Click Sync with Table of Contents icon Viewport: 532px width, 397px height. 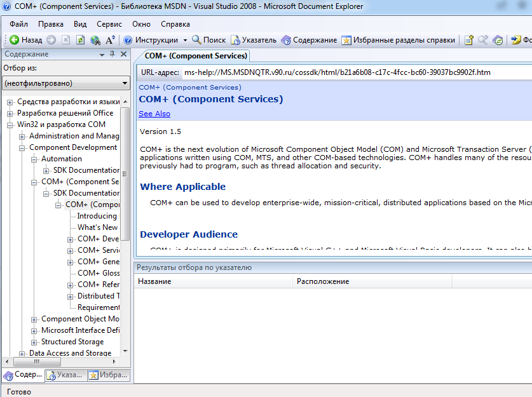[x=498, y=40]
